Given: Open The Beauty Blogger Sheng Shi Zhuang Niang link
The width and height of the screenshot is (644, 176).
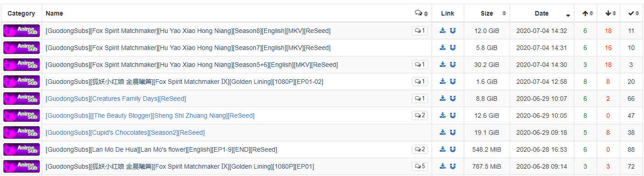Looking at the screenshot, I should coord(150,115).
